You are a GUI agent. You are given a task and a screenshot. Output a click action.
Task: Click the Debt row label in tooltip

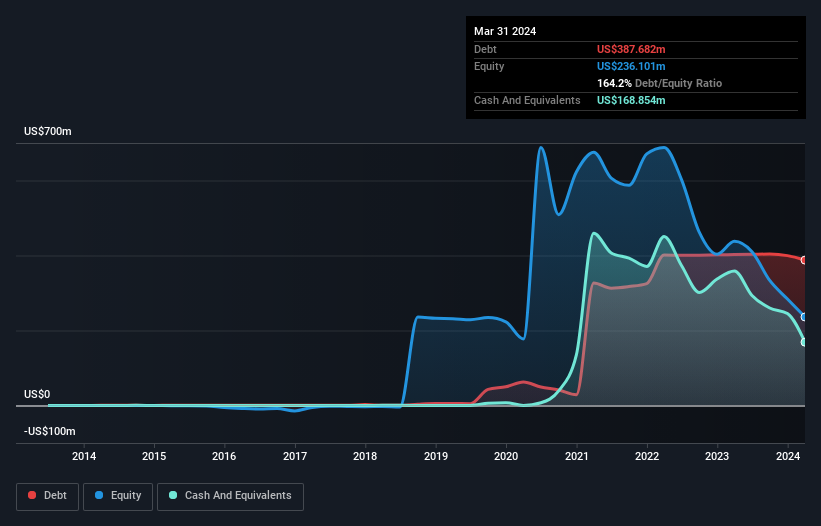pos(485,49)
